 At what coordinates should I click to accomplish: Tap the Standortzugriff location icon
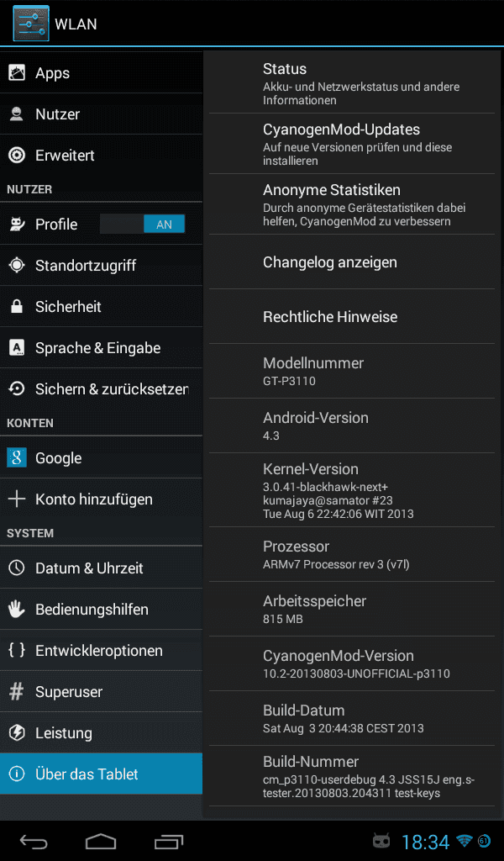tap(17, 265)
